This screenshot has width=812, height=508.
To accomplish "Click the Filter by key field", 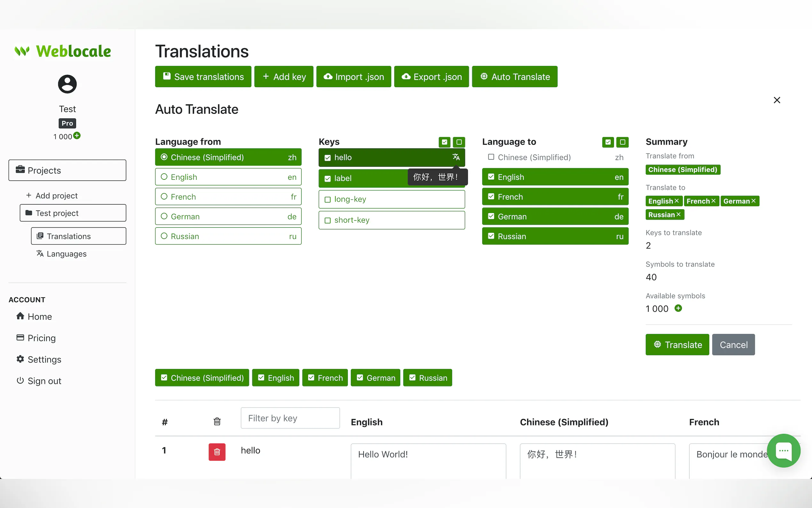I will click(x=290, y=418).
